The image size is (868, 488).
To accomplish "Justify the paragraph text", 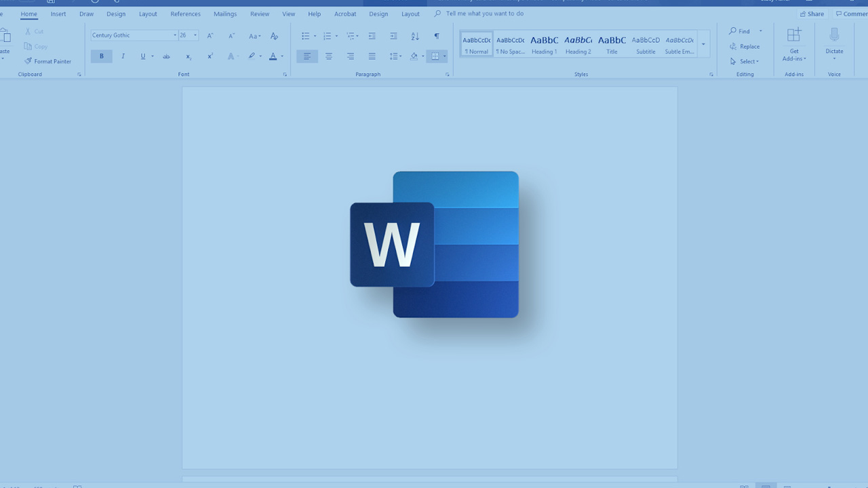I will [x=372, y=56].
